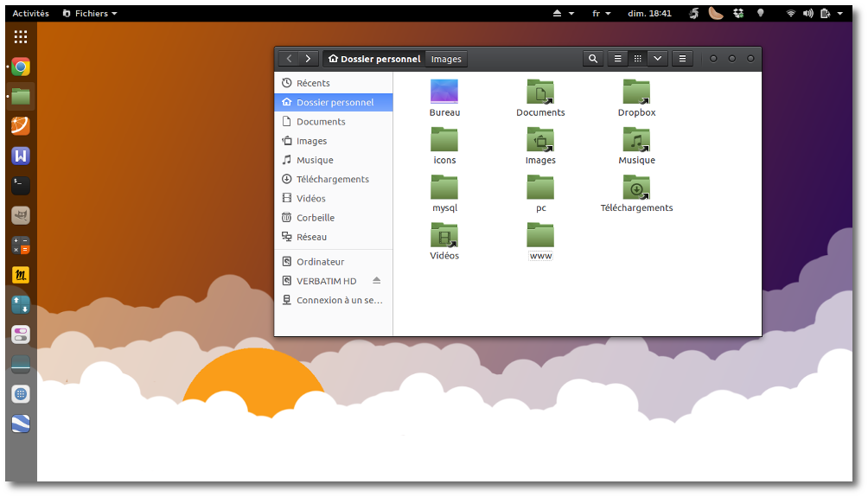Click the light bulb tray icon
868x497 pixels.
coord(761,13)
